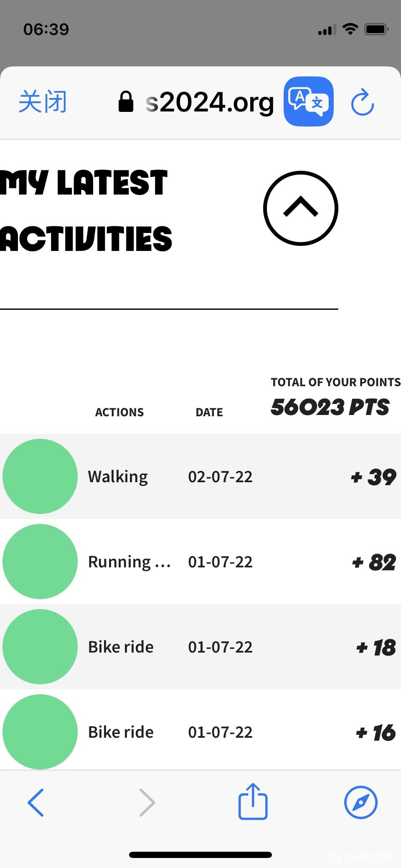Reload the page with refresh icon
The width and height of the screenshot is (401, 868).
(x=362, y=102)
